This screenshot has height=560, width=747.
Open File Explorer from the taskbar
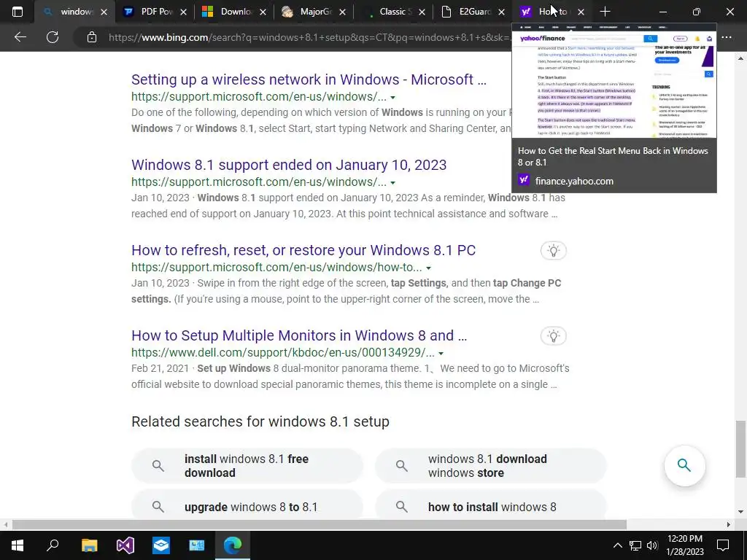pyautogui.click(x=90, y=545)
